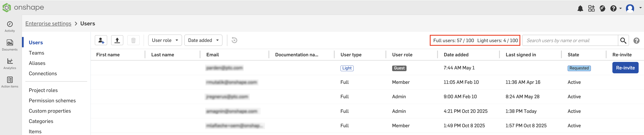
Task: Open the Analytics sidebar page
Action: click(x=10, y=64)
